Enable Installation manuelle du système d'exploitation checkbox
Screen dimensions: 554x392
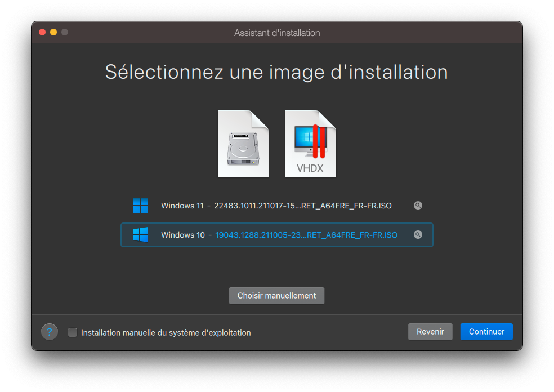(x=73, y=332)
